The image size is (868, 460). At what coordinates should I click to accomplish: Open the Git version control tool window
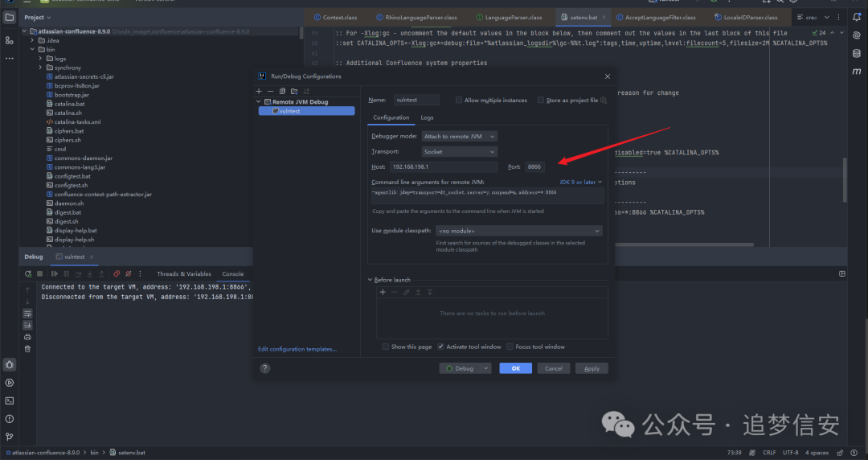coord(10,437)
